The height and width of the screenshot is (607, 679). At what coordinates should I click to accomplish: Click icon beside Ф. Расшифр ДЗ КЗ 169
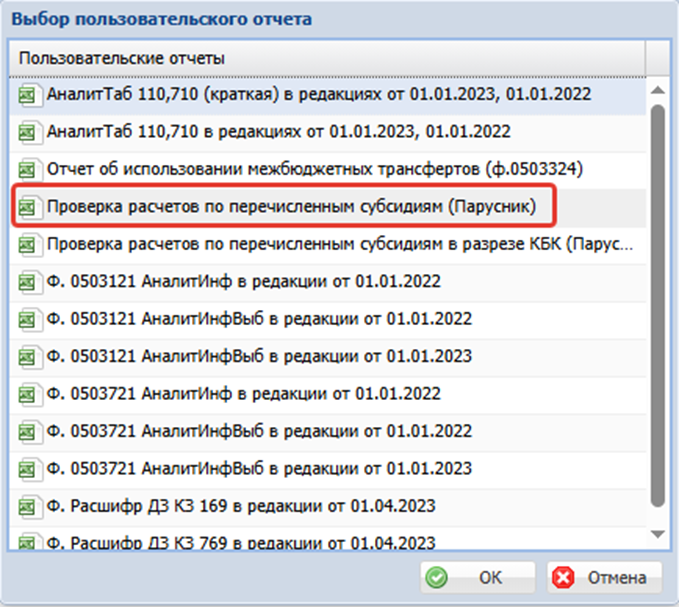[29, 507]
